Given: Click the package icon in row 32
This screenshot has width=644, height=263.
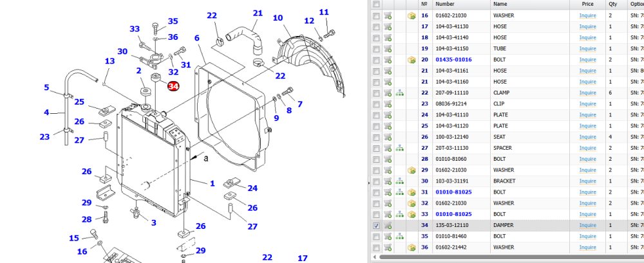Looking at the screenshot, I should coord(412,203).
